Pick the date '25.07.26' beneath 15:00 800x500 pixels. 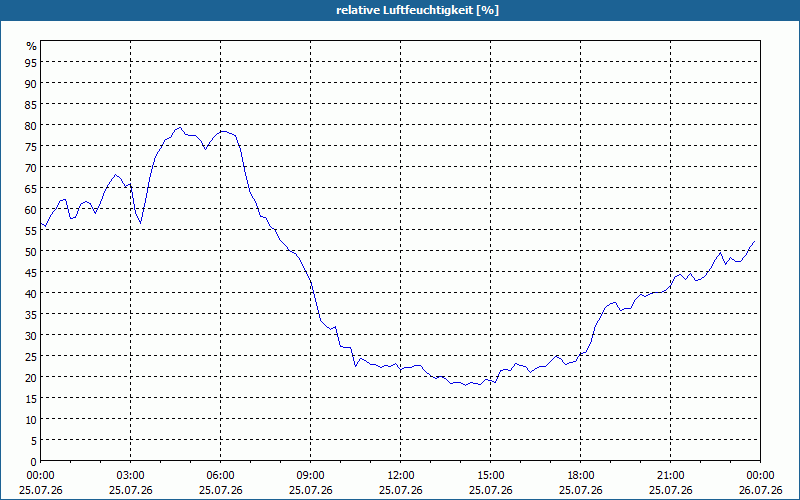click(490, 490)
